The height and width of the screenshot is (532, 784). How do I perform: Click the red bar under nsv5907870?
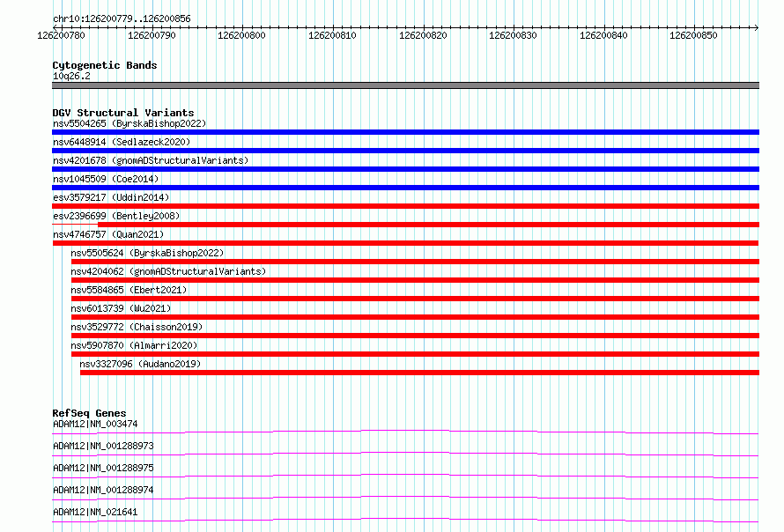pos(415,354)
